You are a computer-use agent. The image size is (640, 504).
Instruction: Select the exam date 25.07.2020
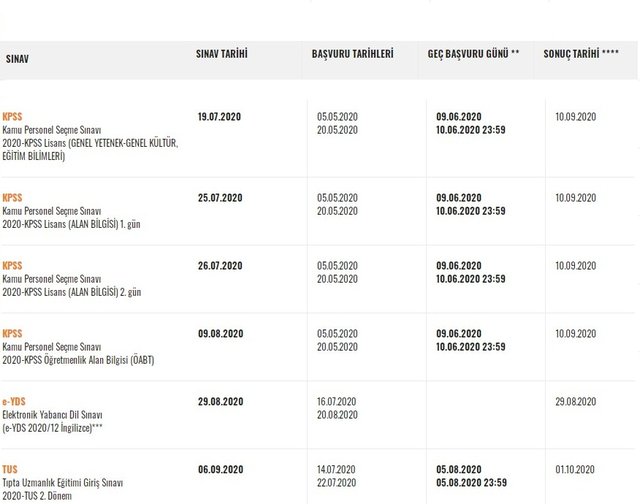coord(220,198)
